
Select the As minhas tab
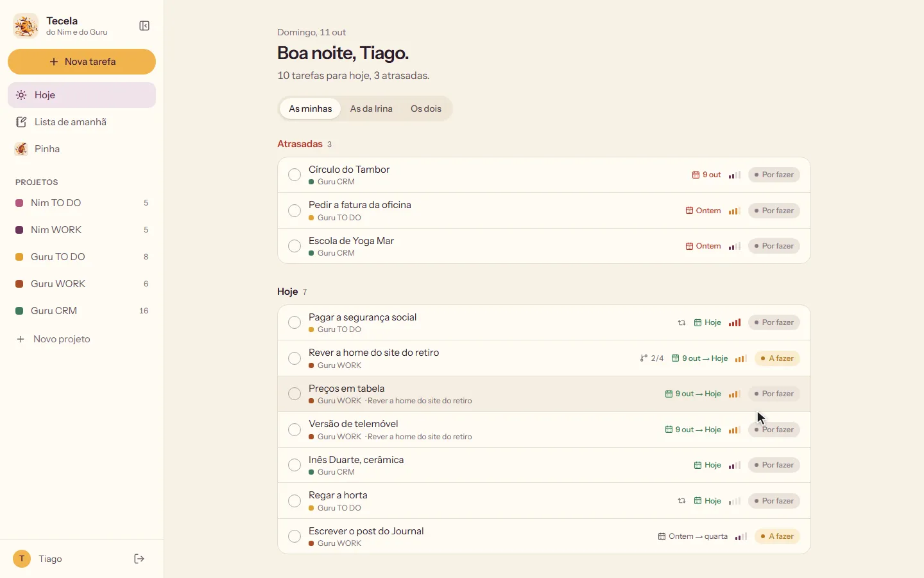(x=311, y=109)
